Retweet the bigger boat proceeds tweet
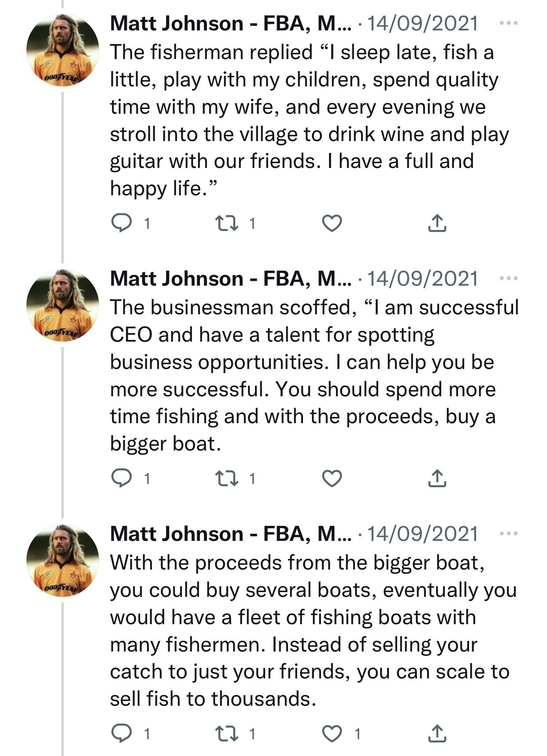547x756 pixels. pyautogui.click(x=226, y=733)
